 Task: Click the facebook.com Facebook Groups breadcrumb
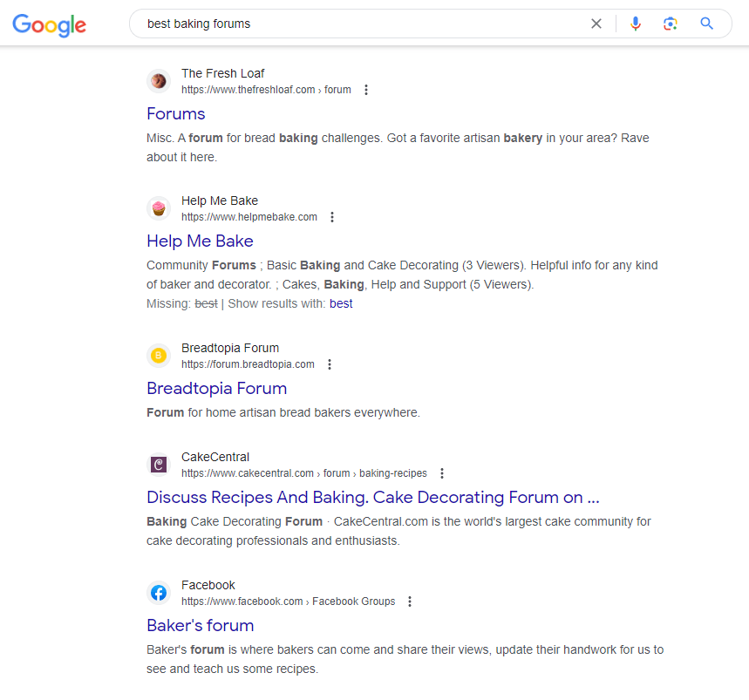(289, 601)
